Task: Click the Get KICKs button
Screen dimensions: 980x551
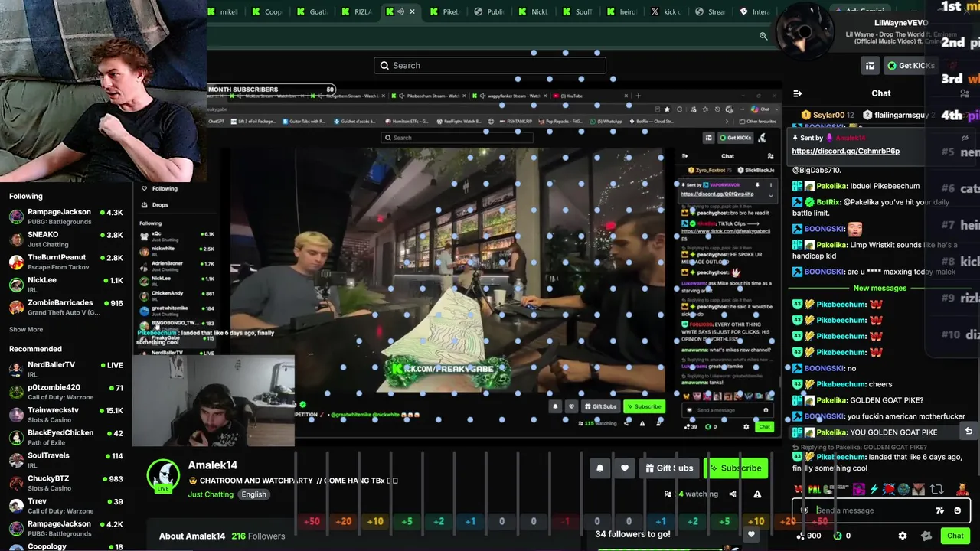Action: [910, 66]
